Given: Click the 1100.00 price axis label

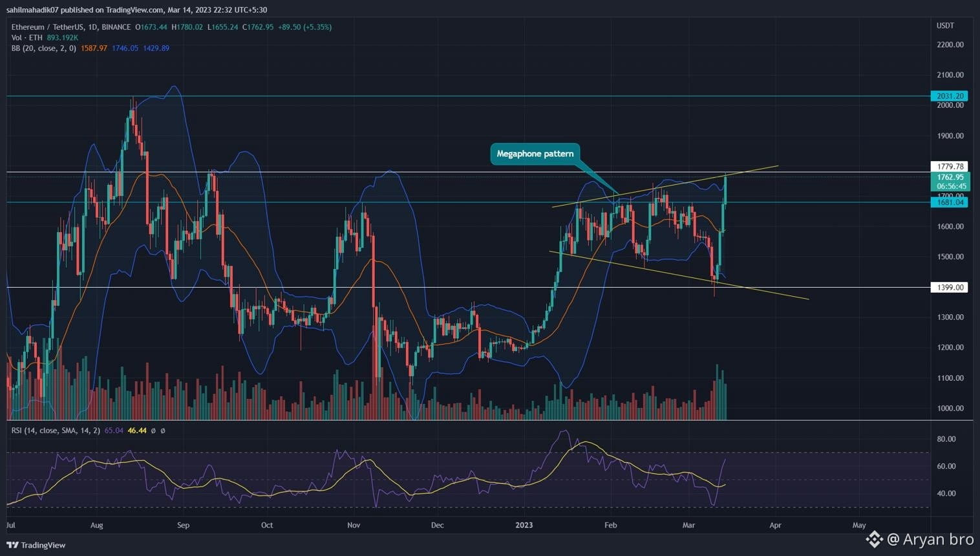Looking at the screenshot, I should [x=950, y=378].
